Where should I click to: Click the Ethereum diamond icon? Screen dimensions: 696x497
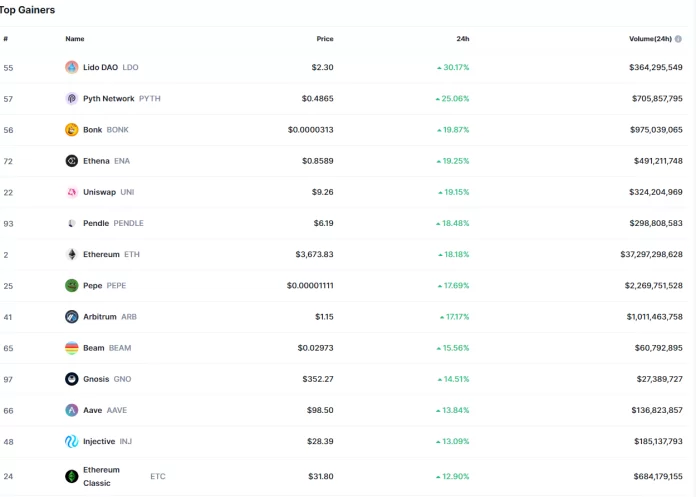point(72,254)
